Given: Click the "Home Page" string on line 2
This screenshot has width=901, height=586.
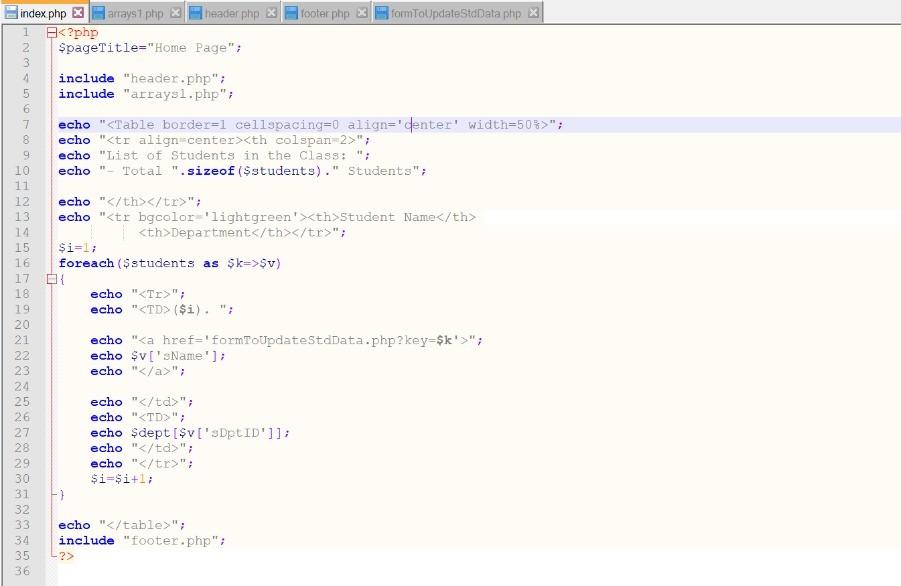Looking at the screenshot, I should coord(191,48).
